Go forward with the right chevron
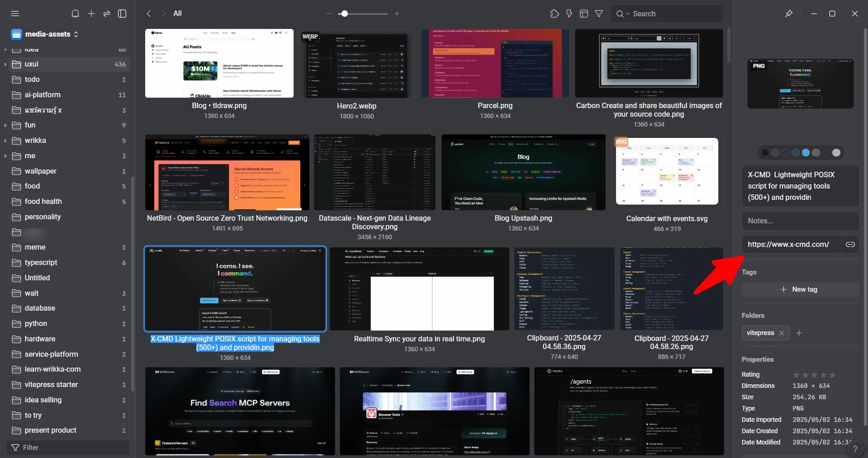 click(x=163, y=14)
